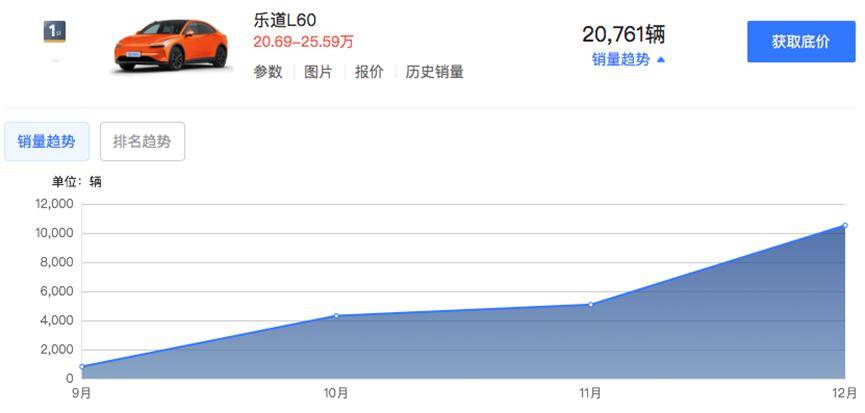Select the October data point on the chart line
Image resolution: width=865 pixels, height=413 pixels.
coord(336,316)
